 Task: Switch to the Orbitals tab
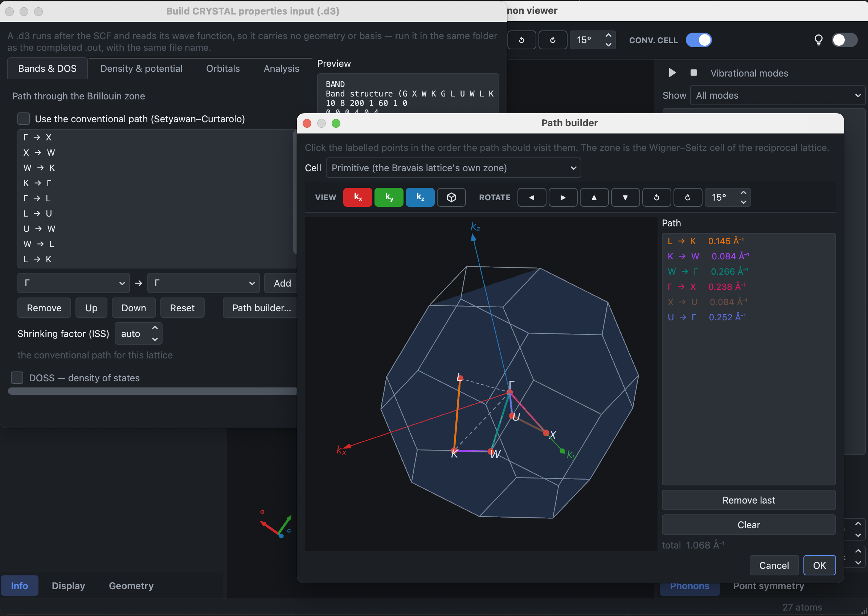click(x=223, y=68)
